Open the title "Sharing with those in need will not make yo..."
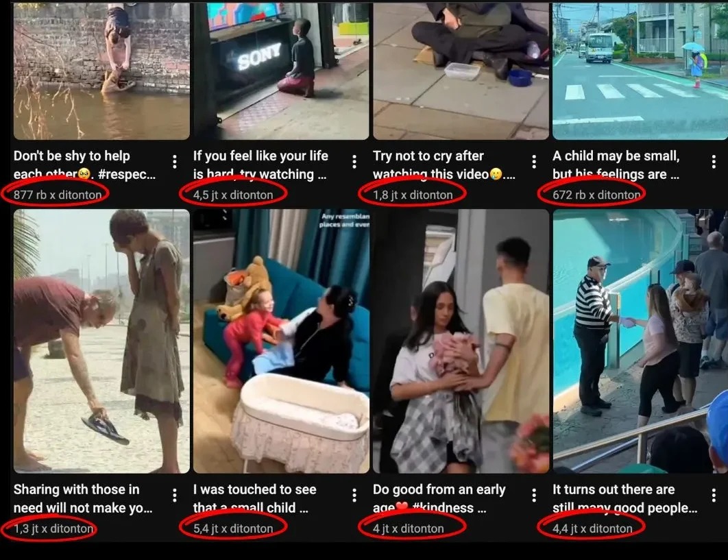The width and height of the screenshot is (728, 560). coord(83,499)
